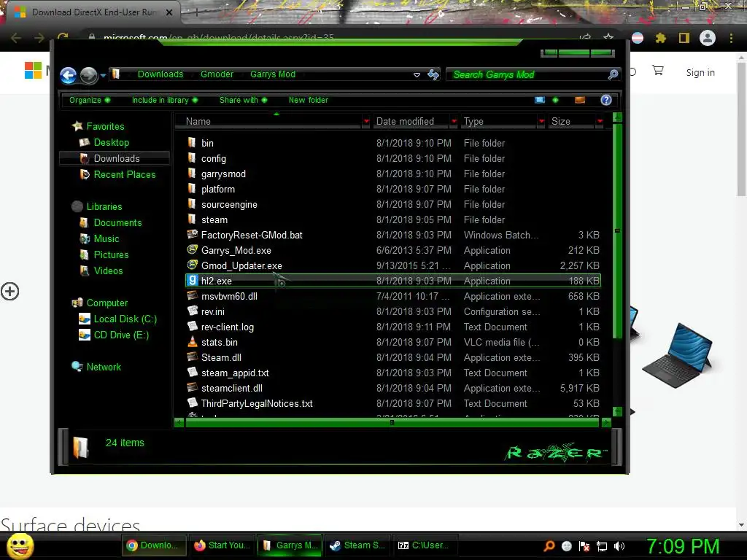Viewport: 747px width, 560px height.
Task: Click the CD Drive (E:) icon
Action: (85, 335)
